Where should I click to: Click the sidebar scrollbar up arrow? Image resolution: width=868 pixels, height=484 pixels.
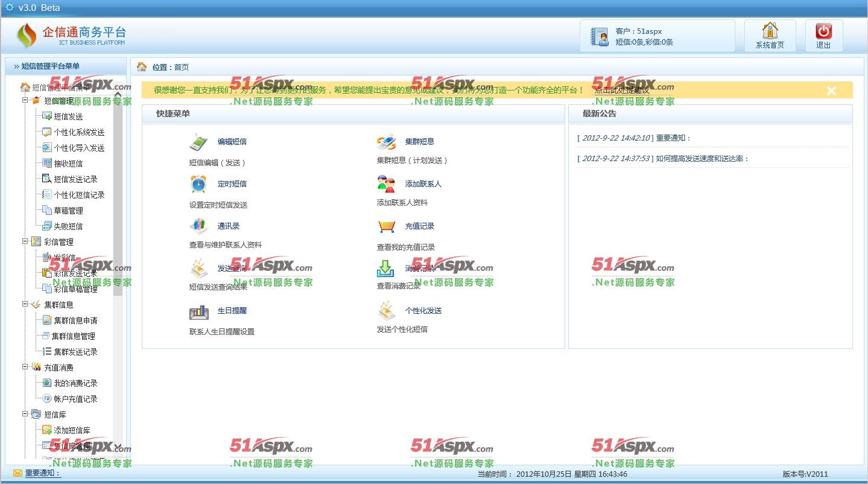118,94
